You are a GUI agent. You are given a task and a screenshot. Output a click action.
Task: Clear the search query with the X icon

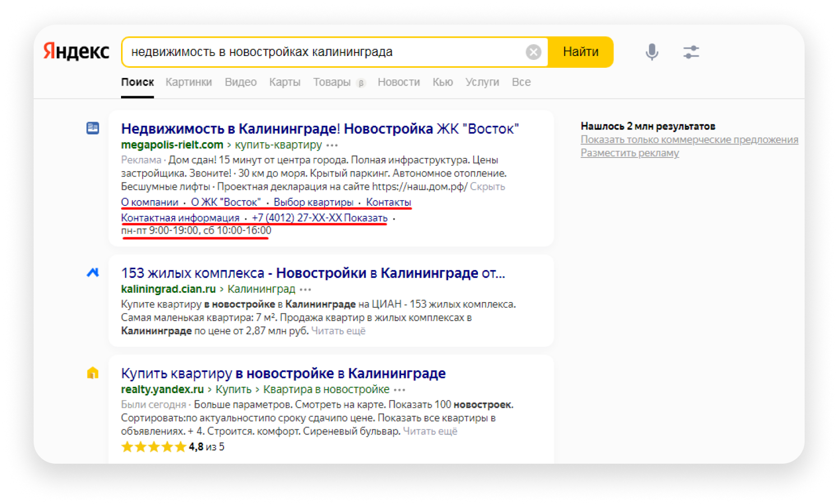(x=533, y=52)
